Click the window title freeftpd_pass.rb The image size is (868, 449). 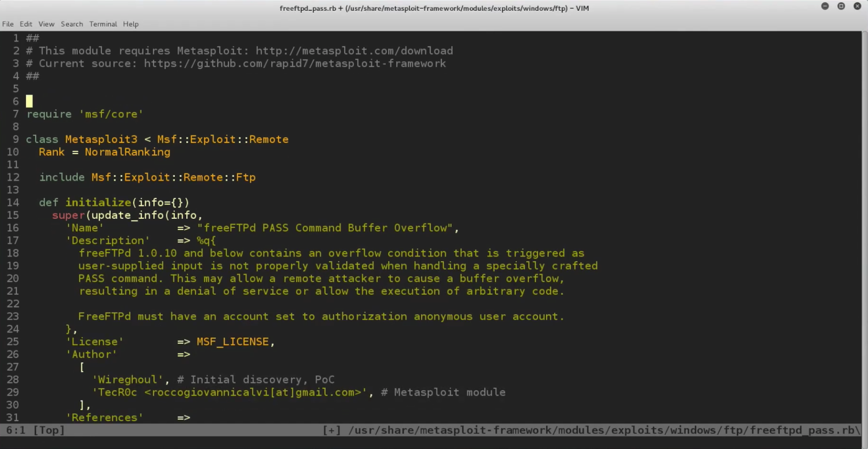coord(308,8)
